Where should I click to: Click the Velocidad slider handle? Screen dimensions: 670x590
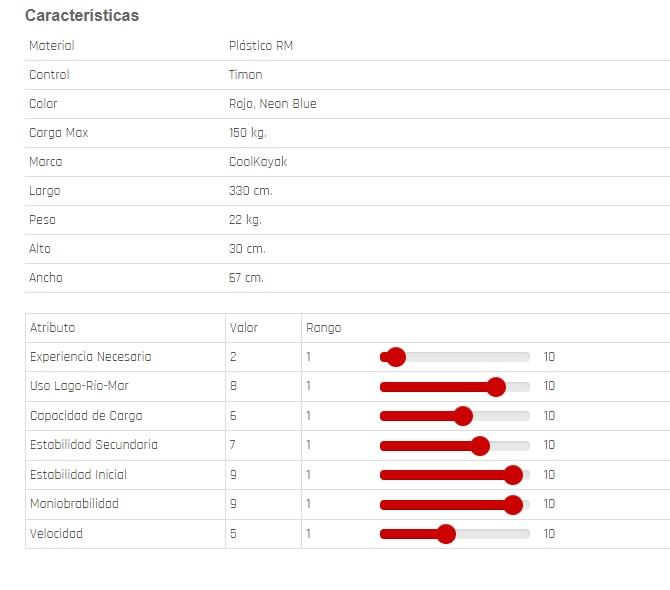446,534
